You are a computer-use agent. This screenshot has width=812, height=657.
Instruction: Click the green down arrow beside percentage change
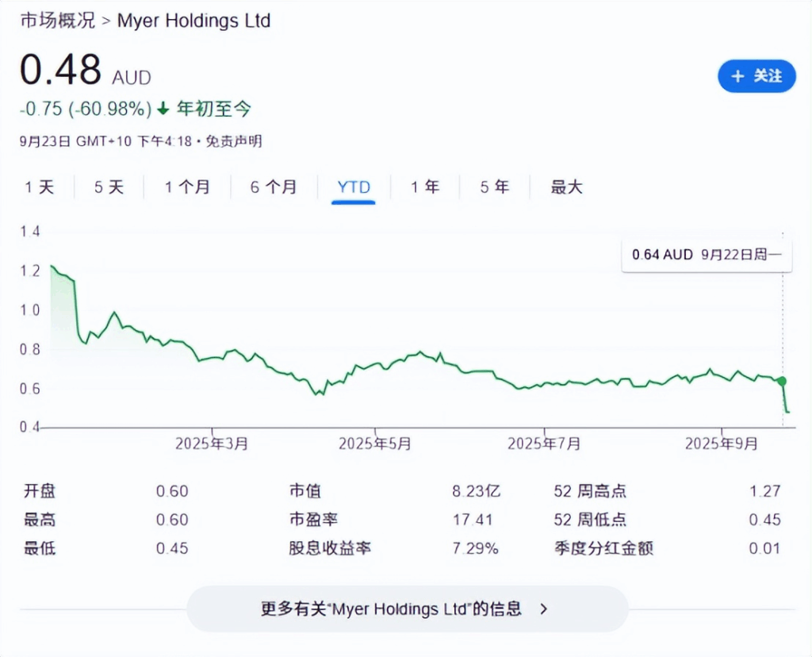tap(163, 109)
